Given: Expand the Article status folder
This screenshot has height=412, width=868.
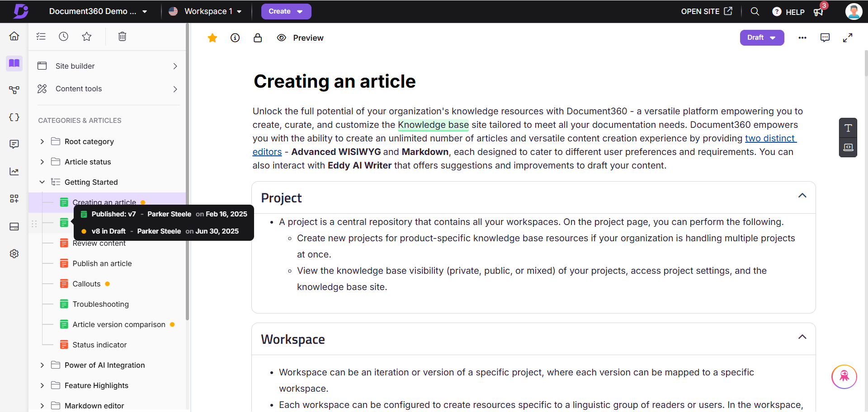Looking at the screenshot, I should pyautogui.click(x=42, y=162).
